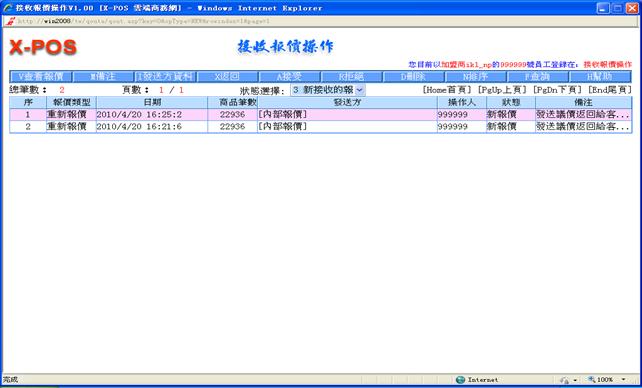The width and height of the screenshot is (642, 388).
Task: Click the X-POS logo
Action: pyautogui.click(x=43, y=47)
